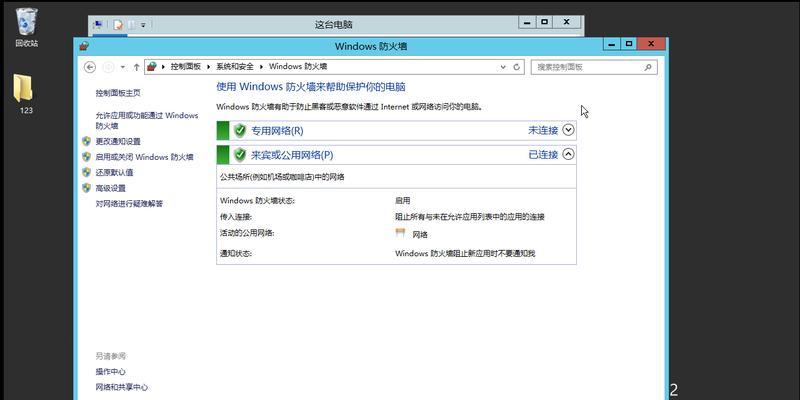
Task: Collapse the 来宾或公用网络 section chevron
Action: click(568, 154)
